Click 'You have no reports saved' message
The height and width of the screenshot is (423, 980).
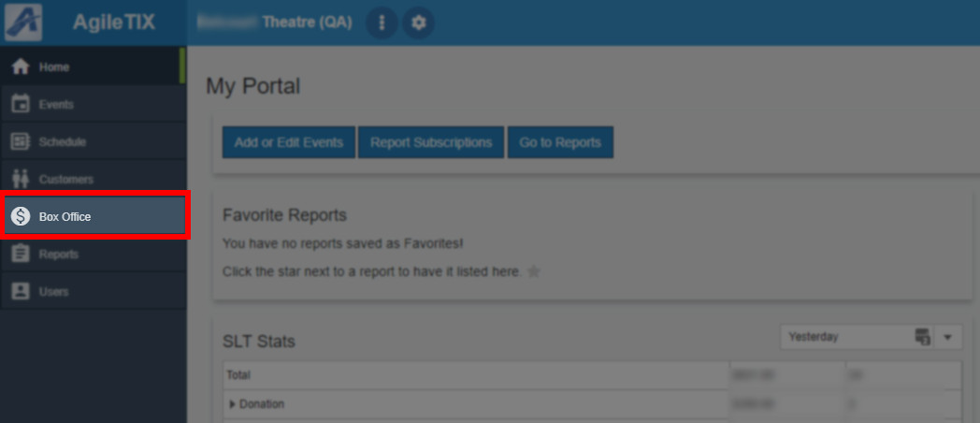pyautogui.click(x=343, y=242)
